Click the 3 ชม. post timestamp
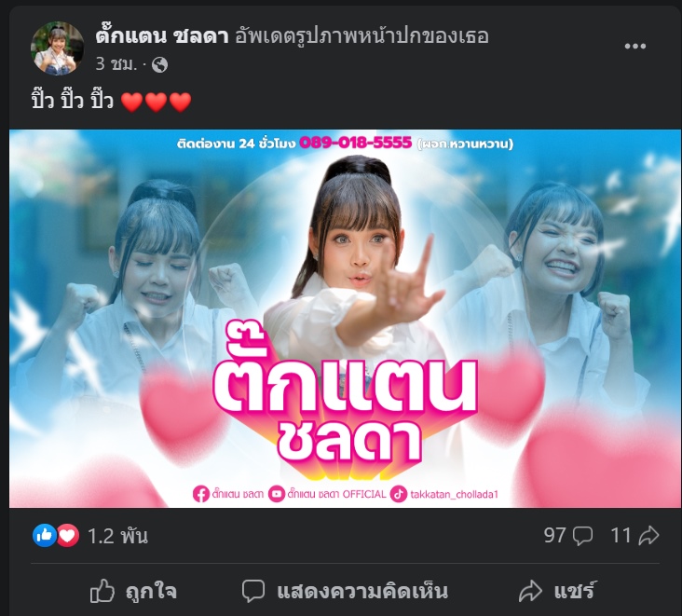 pyautogui.click(x=116, y=64)
